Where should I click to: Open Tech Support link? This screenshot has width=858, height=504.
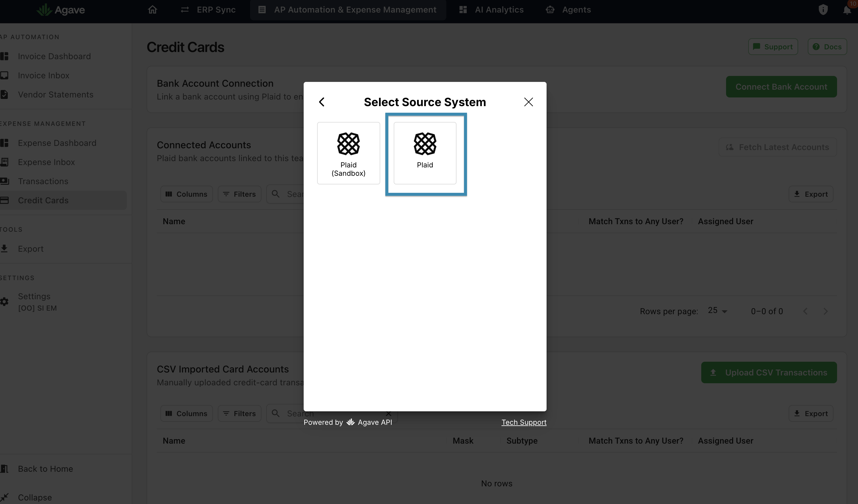524,422
